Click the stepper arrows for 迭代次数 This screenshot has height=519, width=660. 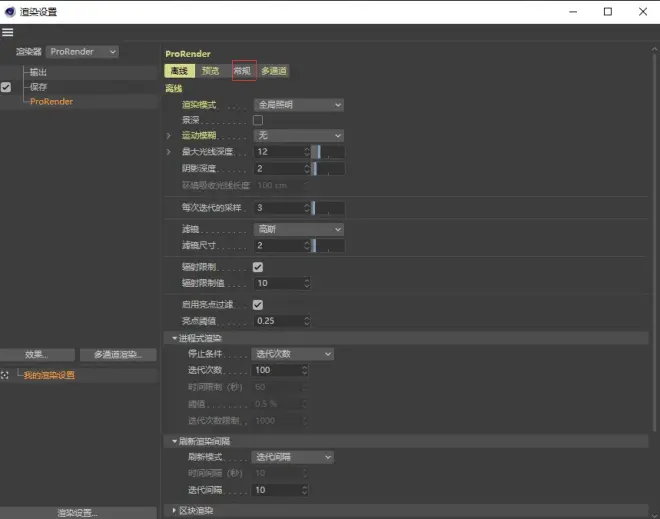[306, 370]
